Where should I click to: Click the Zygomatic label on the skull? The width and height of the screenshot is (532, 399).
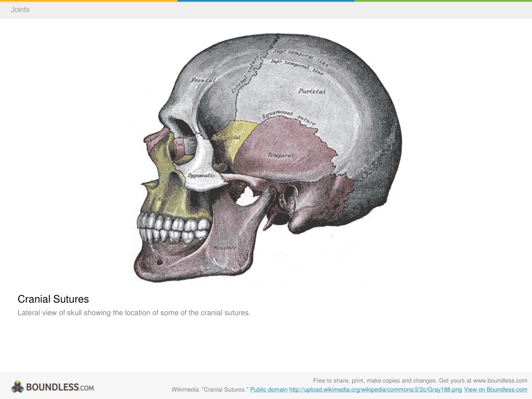(202, 176)
